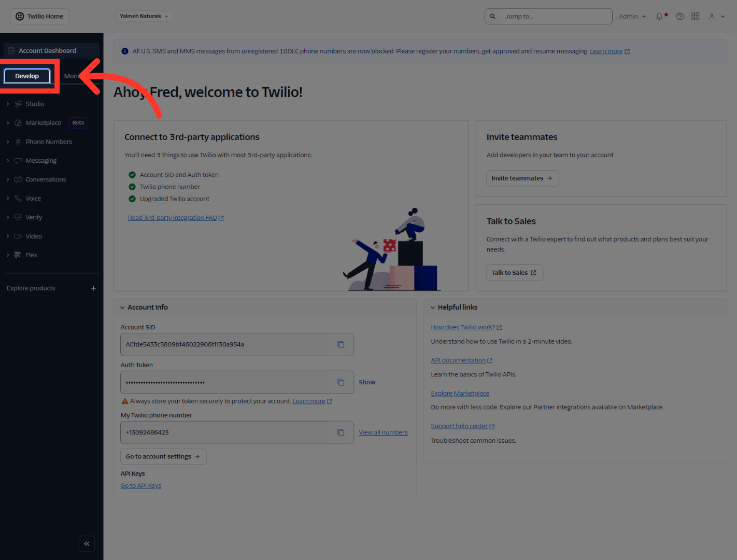
Task: Click View all numbers link
Action: (x=384, y=432)
